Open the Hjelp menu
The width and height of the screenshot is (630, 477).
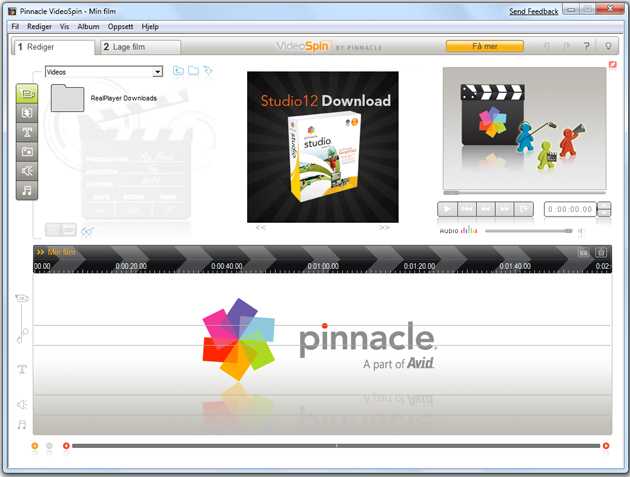(x=150, y=27)
